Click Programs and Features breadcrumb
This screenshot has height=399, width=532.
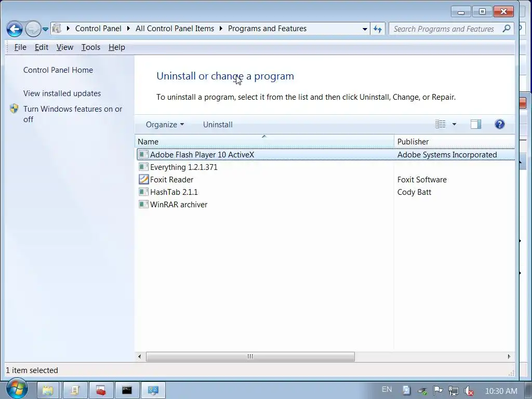[267, 29]
